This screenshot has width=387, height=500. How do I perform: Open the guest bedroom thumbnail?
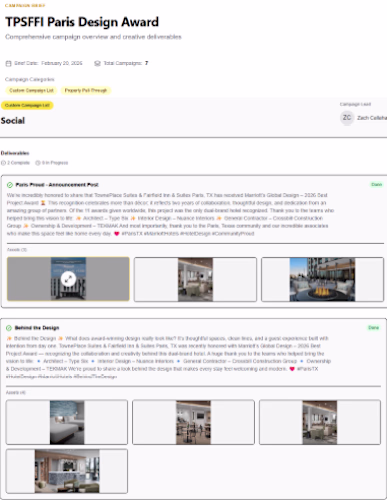tap(67, 422)
